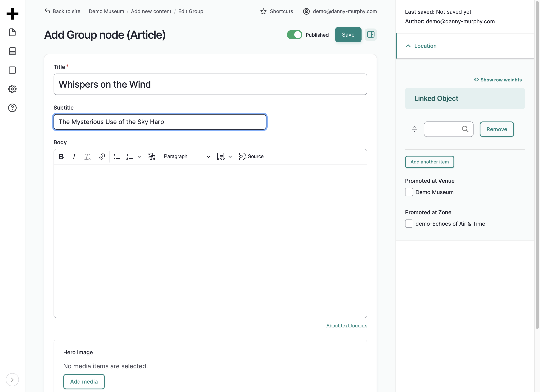Switch editor to Source mode
The height and width of the screenshot is (392, 540).
coord(251,157)
